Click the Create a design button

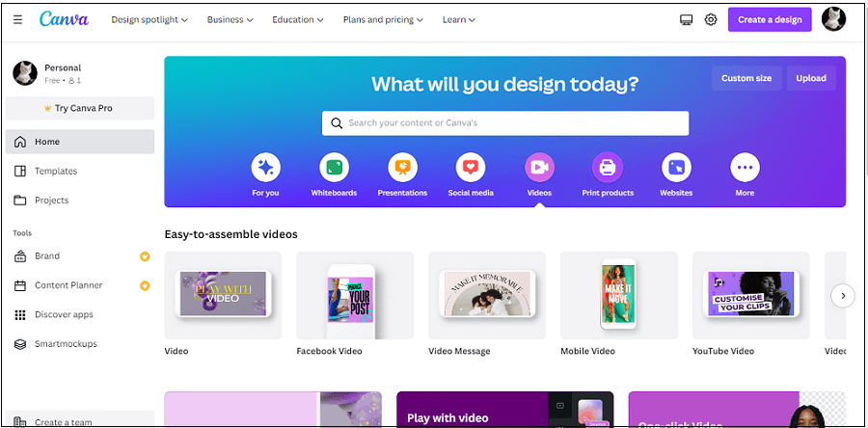pos(770,19)
